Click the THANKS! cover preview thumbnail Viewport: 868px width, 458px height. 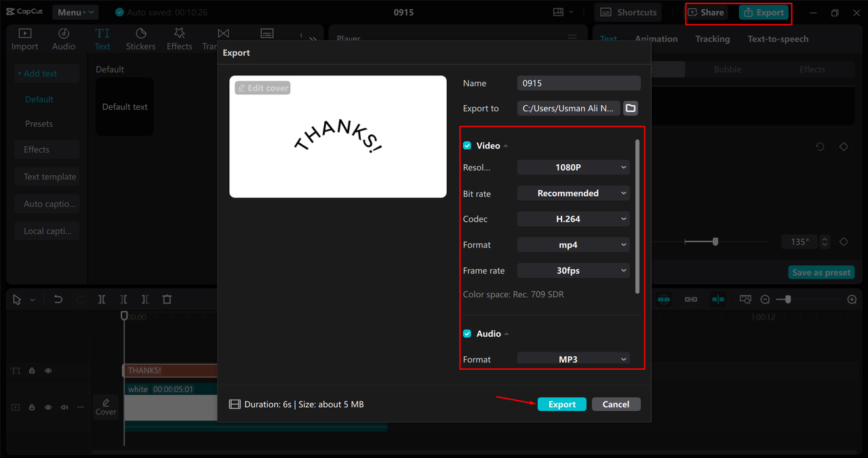(338, 136)
